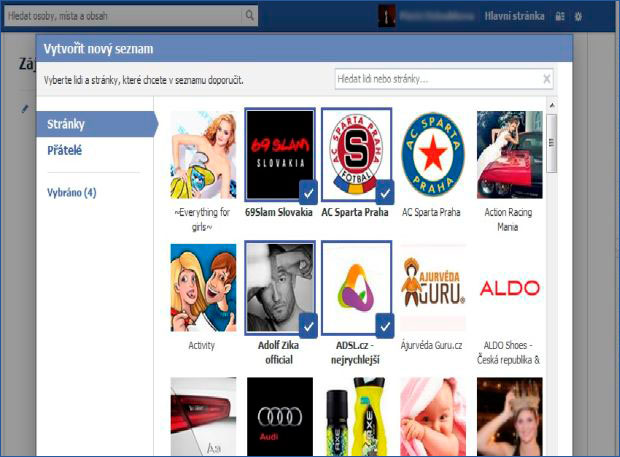Uncheck the ADSL.cz checkmark
620x457 pixels.
(x=385, y=326)
